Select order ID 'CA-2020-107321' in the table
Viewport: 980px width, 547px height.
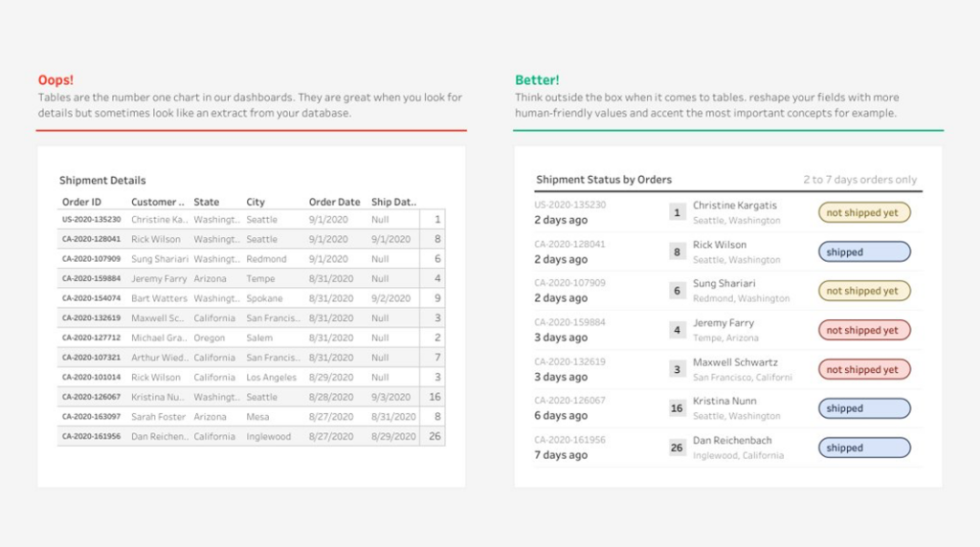tap(91, 357)
